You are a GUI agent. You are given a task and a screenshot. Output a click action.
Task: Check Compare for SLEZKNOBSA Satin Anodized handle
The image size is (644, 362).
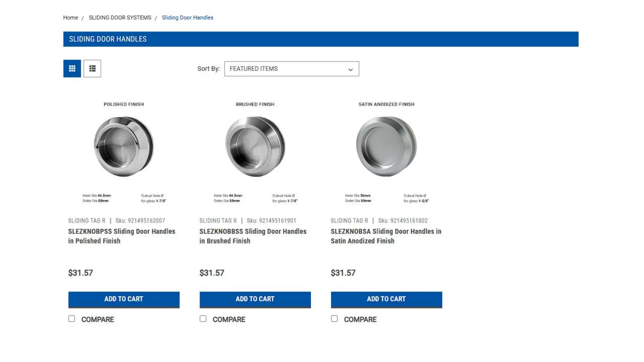coord(334,319)
